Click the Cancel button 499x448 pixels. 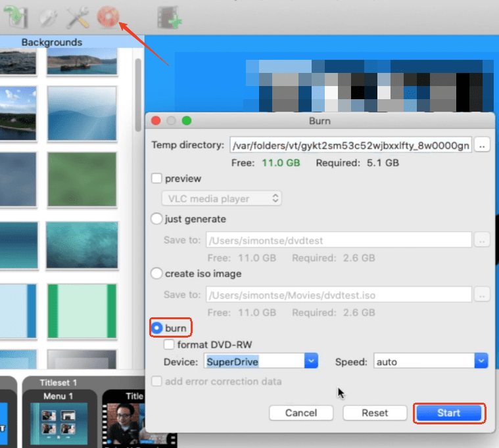301,413
